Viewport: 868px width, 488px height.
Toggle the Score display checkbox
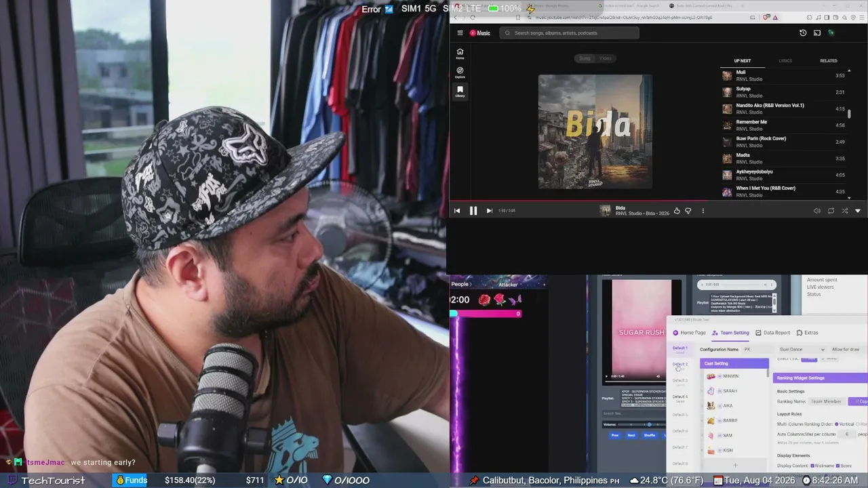[x=838, y=466]
